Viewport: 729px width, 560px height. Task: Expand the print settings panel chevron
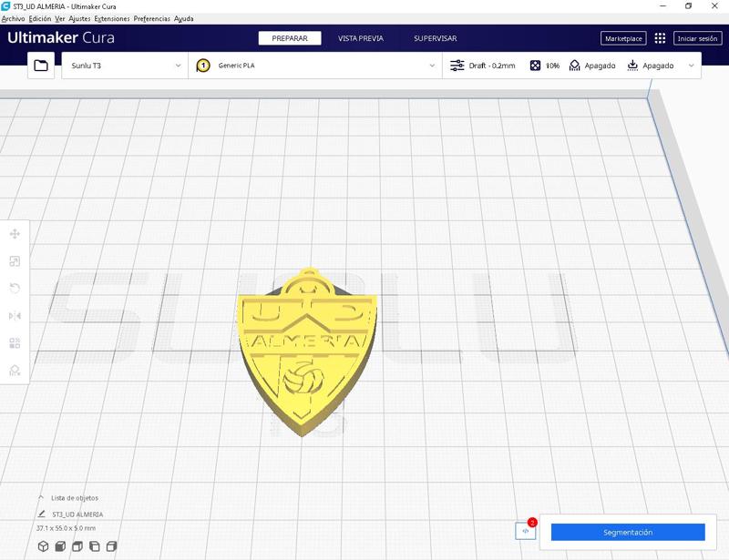point(692,66)
